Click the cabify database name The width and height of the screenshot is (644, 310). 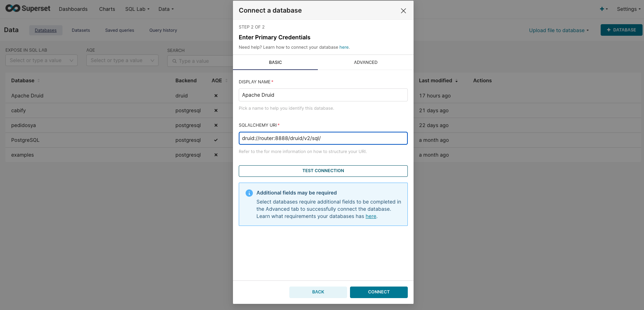18,110
